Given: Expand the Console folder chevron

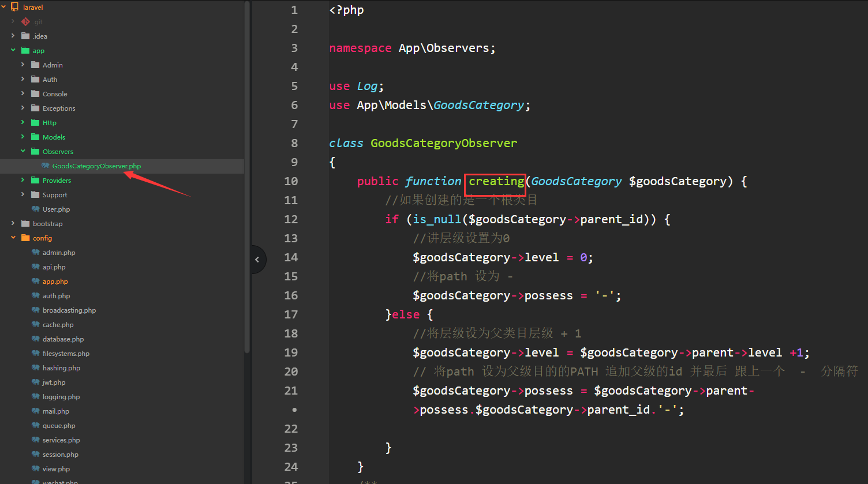Looking at the screenshot, I should (x=23, y=94).
